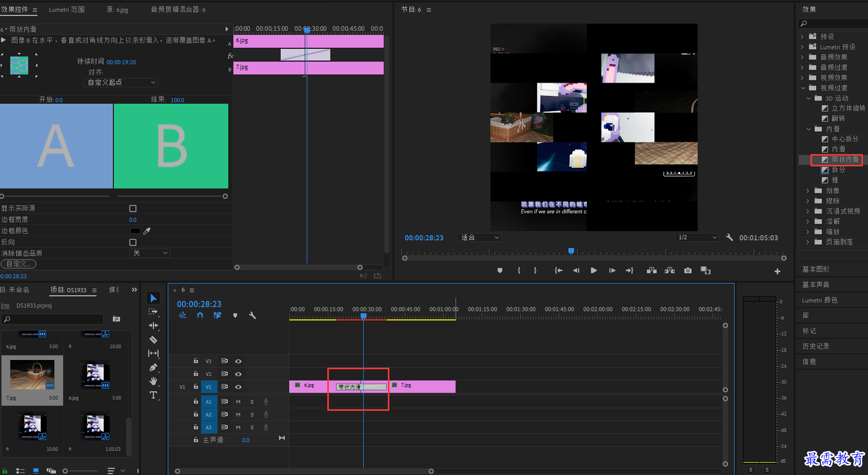The width and height of the screenshot is (868, 475).
Task: Open comparison view button
Action: (705, 271)
